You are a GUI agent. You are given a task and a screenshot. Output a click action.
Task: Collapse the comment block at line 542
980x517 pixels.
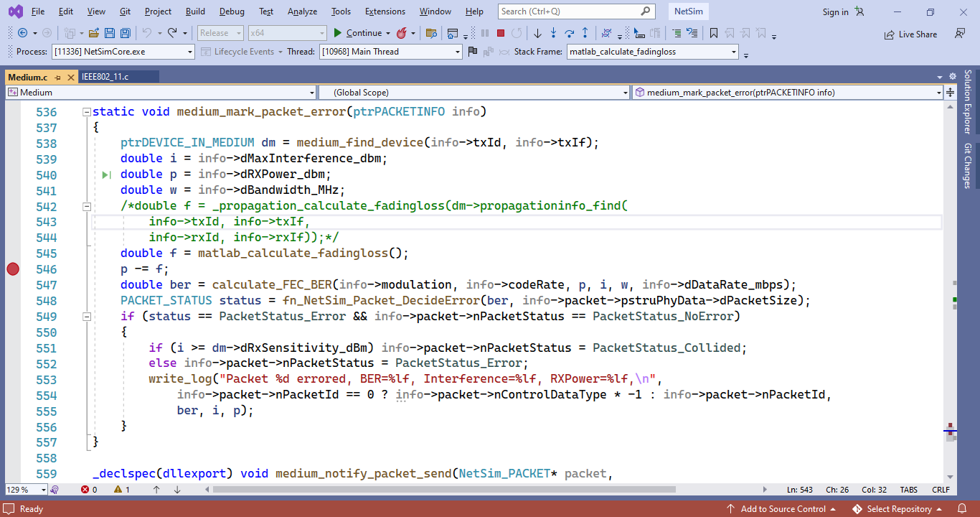87,207
